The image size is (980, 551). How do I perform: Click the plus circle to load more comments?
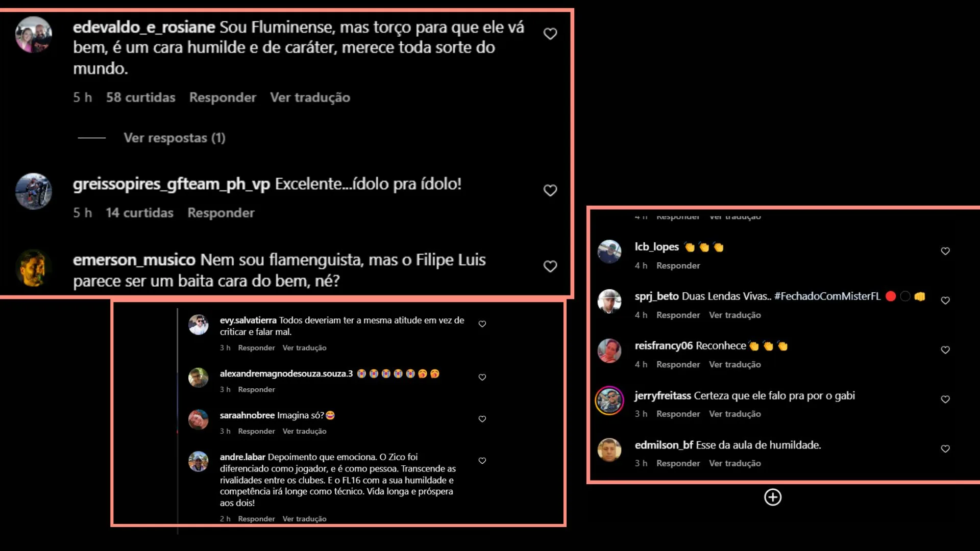tap(773, 497)
